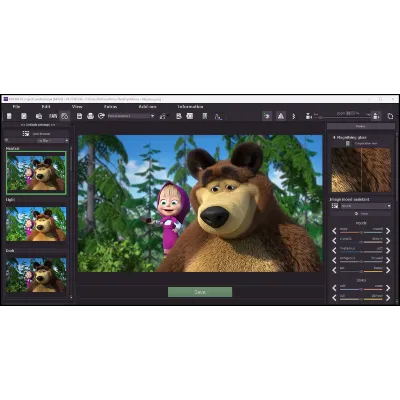Click right arrow of second Moods slider

click(x=388, y=240)
